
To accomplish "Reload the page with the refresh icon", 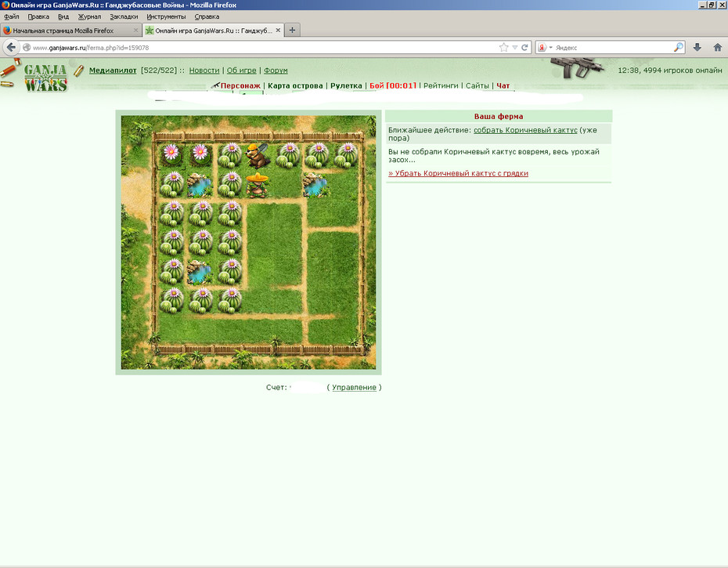I will coord(524,48).
